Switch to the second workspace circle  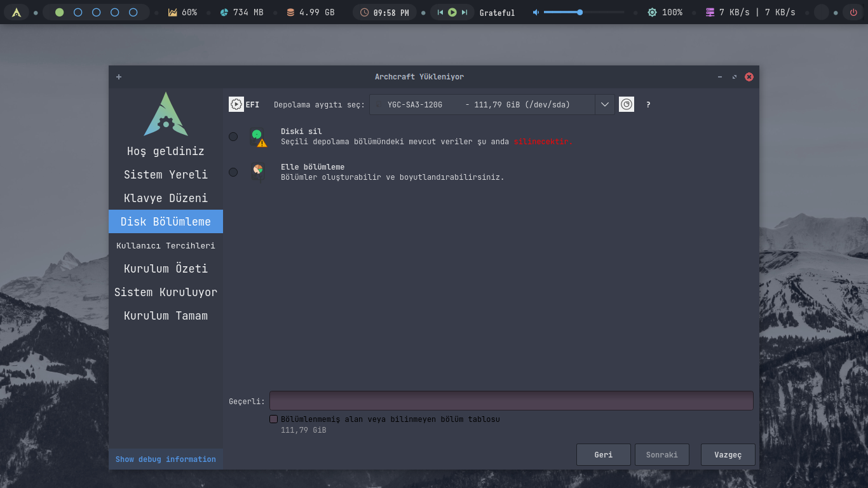click(78, 12)
